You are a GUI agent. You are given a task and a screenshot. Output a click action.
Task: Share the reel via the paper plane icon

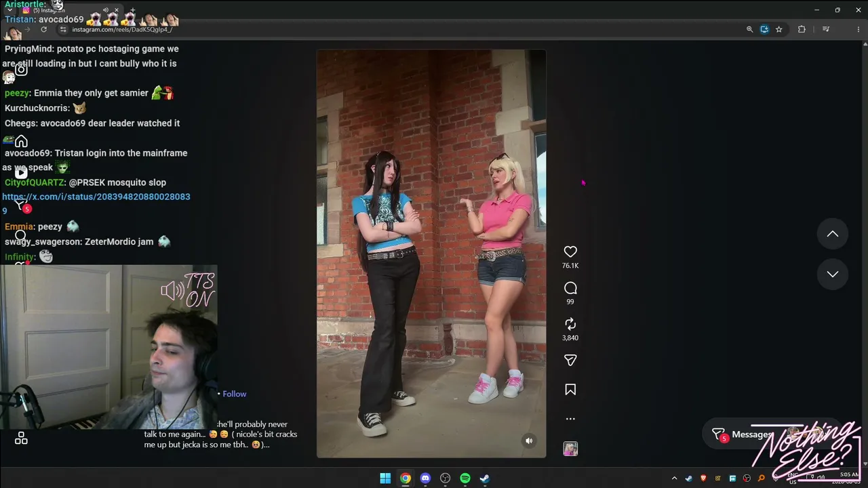click(570, 361)
